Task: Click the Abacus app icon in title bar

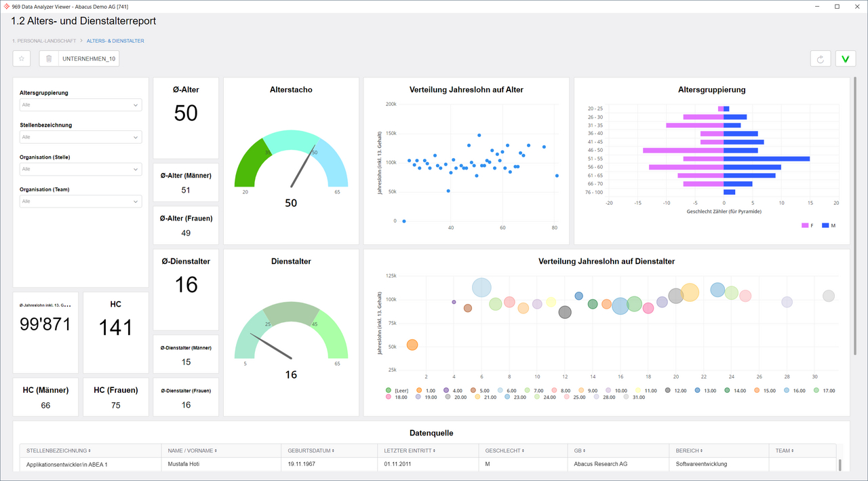Action: click(x=7, y=6)
